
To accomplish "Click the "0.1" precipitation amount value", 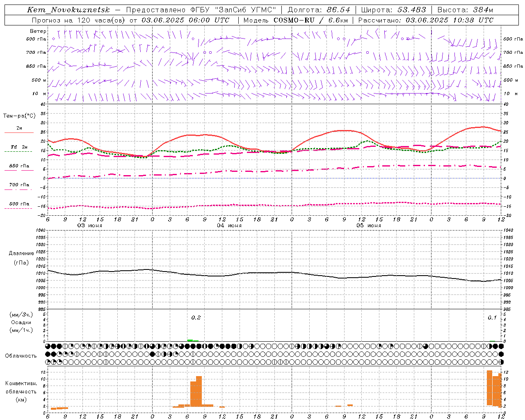I will (492, 318).
